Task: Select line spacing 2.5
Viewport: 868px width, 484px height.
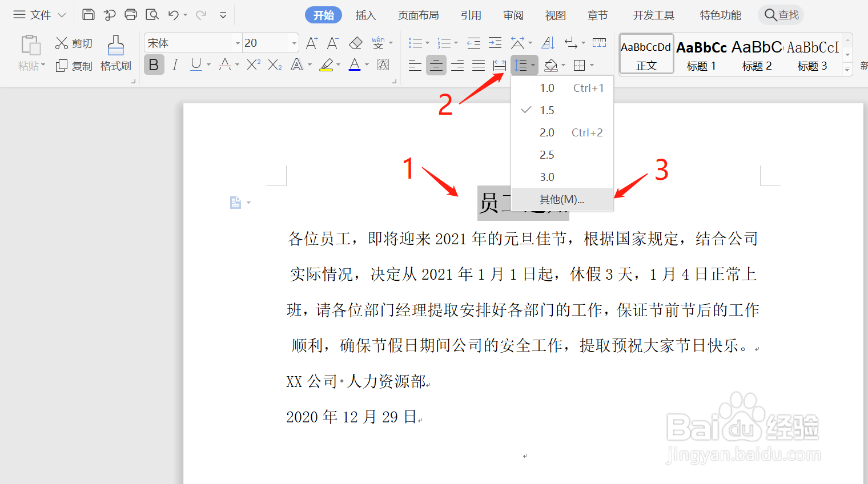Action: (x=562, y=155)
